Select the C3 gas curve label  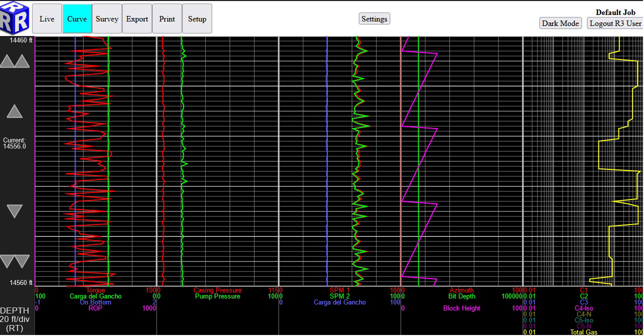[584, 302]
